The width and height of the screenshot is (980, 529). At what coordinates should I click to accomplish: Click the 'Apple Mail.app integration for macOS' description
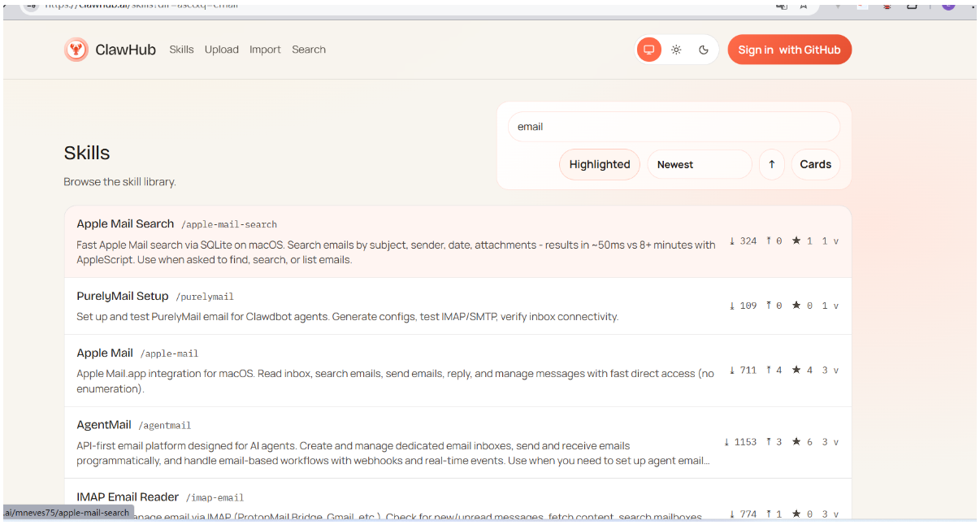point(395,381)
